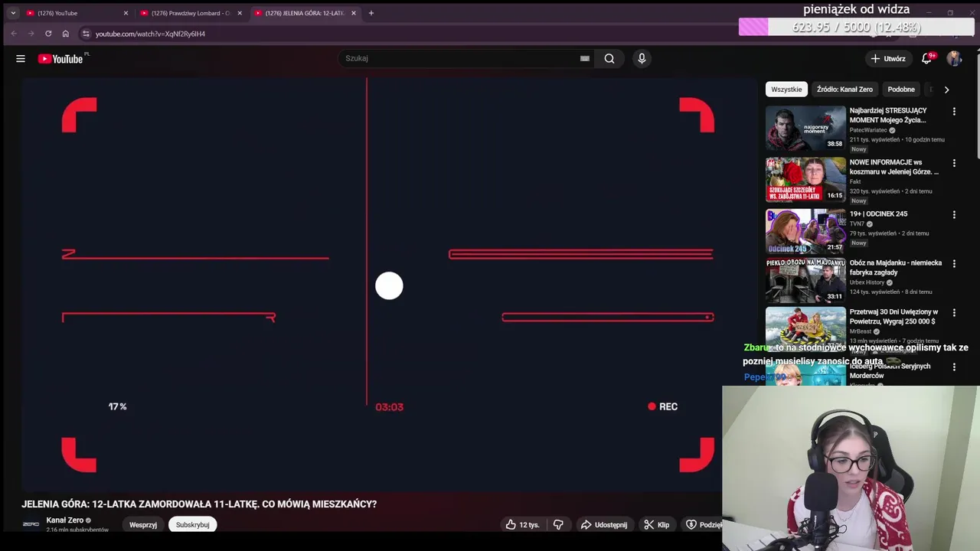
Task: Open a new browser tab
Action: [x=371, y=13]
